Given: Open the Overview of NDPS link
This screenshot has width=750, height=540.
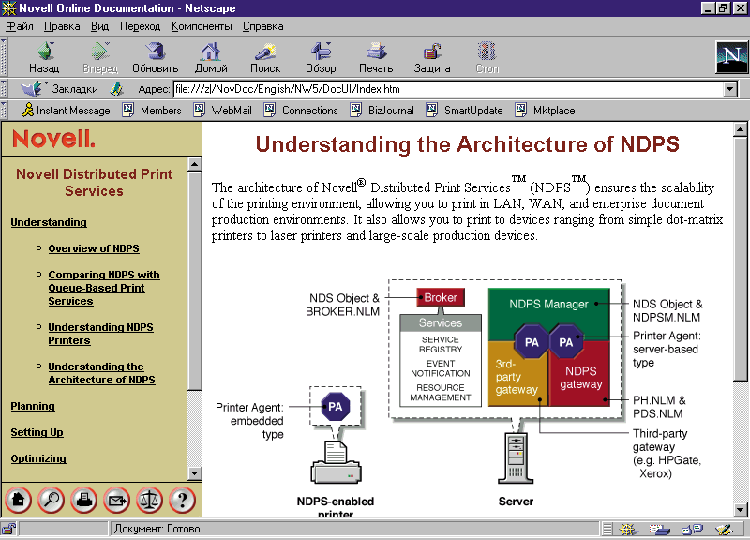Looking at the screenshot, I should (x=94, y=248).
